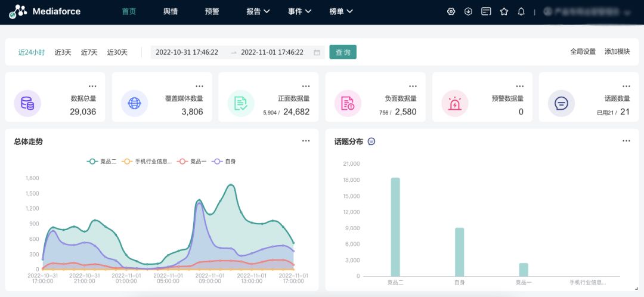Screen dimensions: 644x297
Task: Expand the 事件 dropdown menu
Action: pyautogui.click(x=299, y=11)
